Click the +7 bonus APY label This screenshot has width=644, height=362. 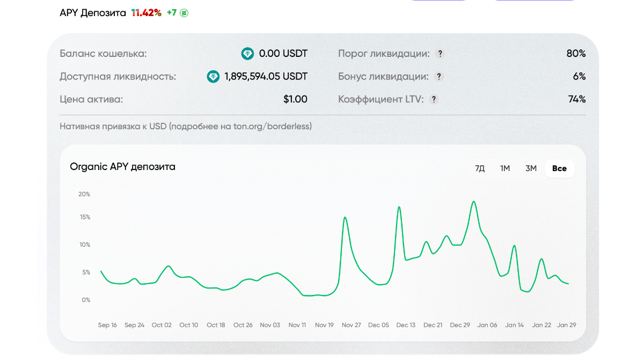click(172, 13)
